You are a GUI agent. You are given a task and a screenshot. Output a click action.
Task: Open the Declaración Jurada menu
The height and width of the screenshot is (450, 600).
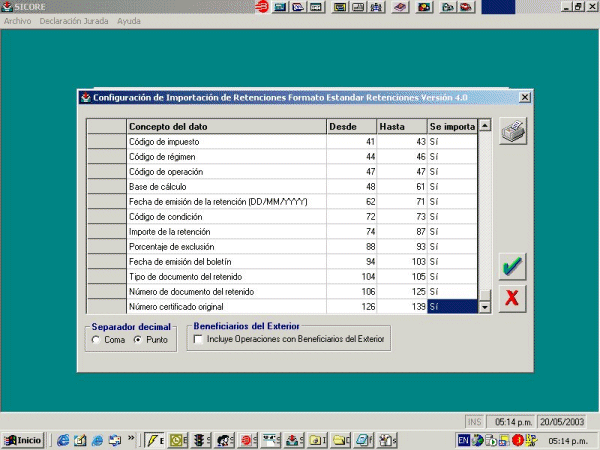(75, 21)
